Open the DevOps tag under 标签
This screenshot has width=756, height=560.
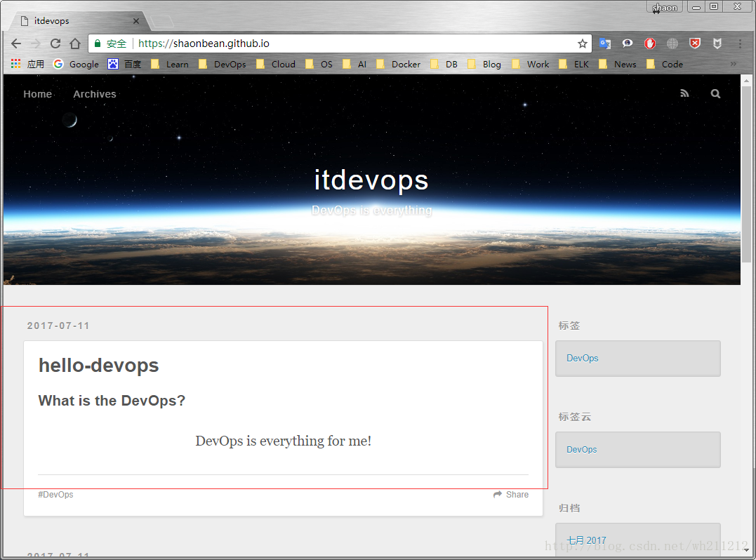coord(582,358)
